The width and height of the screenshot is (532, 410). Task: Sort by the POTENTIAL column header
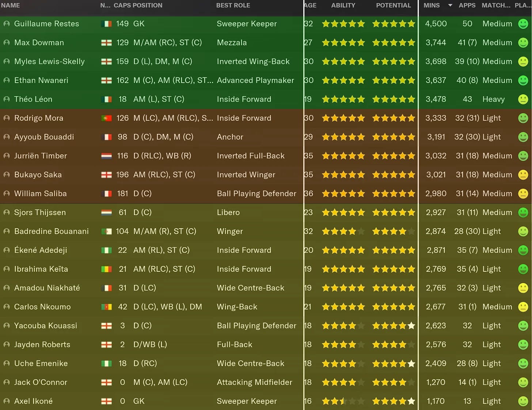[x=394, y=5]
